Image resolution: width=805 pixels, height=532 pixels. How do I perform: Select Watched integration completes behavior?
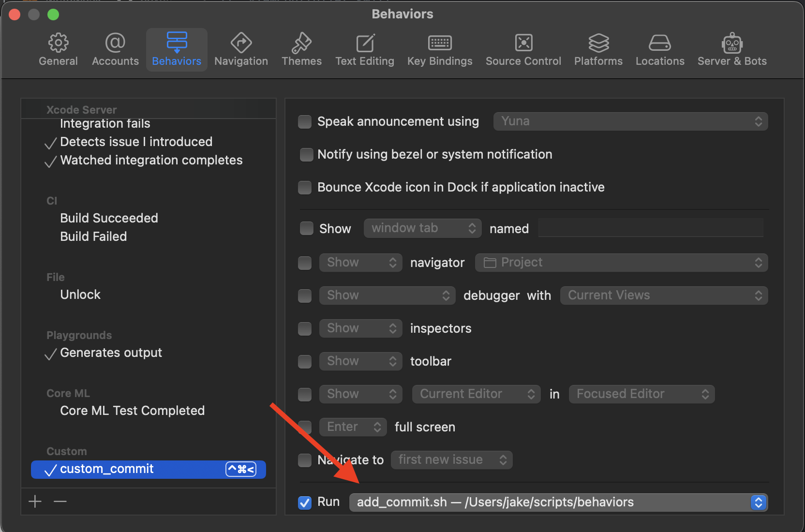151,160
